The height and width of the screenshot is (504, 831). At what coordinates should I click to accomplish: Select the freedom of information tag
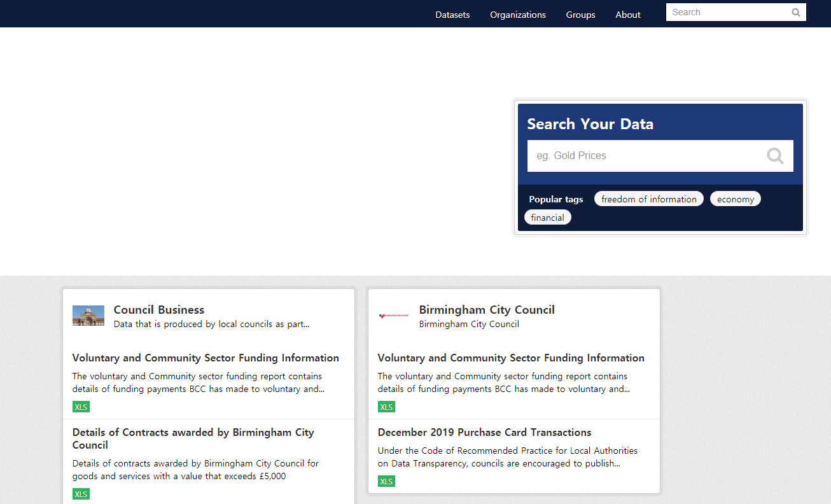(x=648, y=199)
